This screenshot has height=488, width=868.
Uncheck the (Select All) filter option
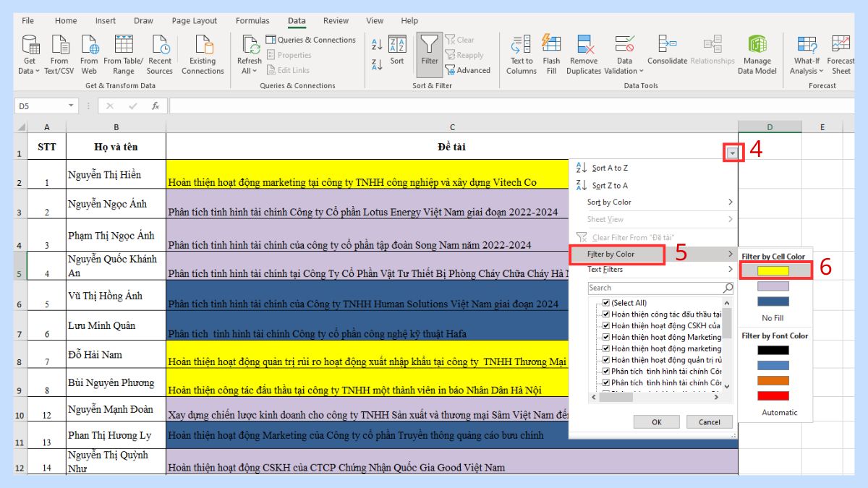tap(606, 302)
